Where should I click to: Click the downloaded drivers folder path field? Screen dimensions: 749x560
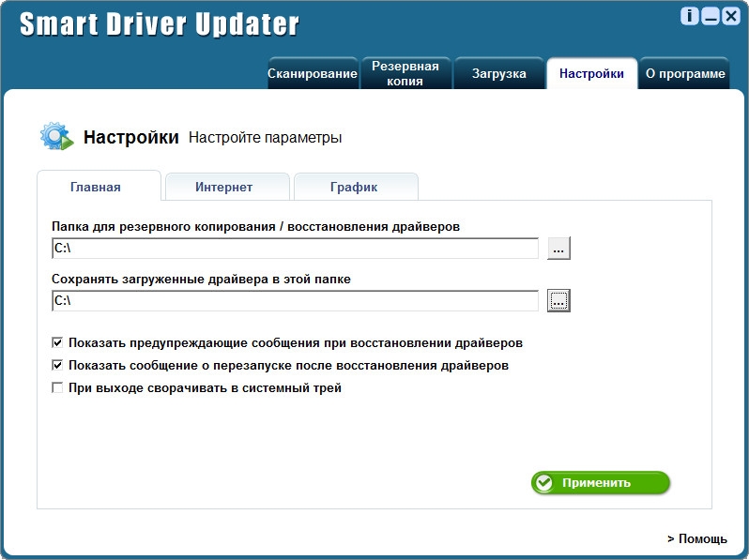(x=296, y=301)
